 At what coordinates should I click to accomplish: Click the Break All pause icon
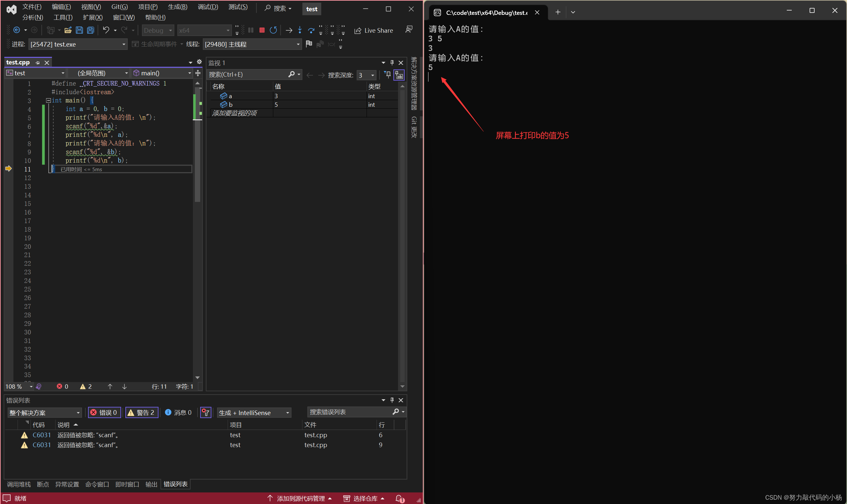[x=251, y=30]
